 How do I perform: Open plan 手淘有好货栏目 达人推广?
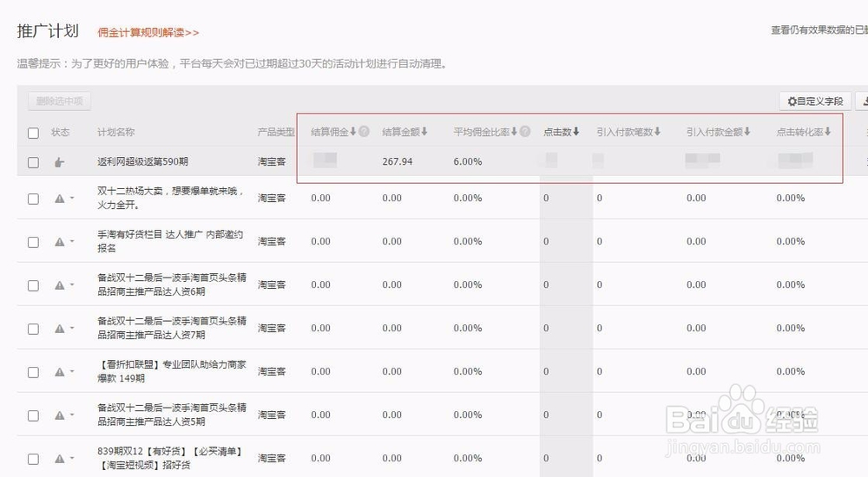click(170, 241)
